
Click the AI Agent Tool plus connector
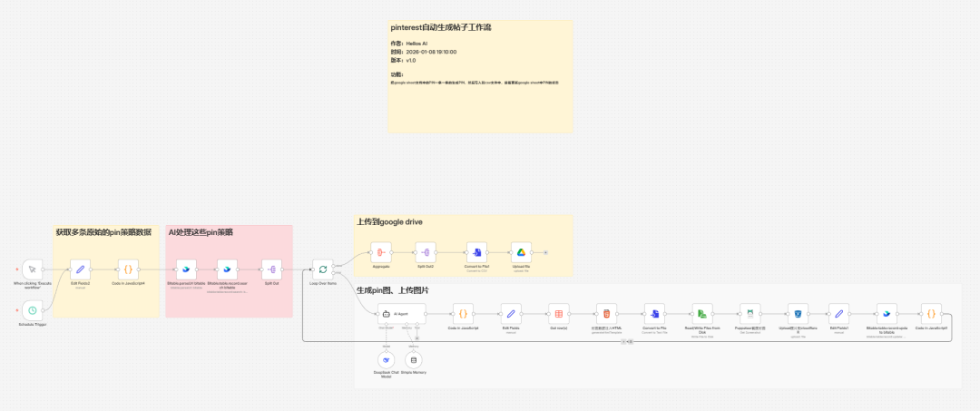click(x=417, y=338)
